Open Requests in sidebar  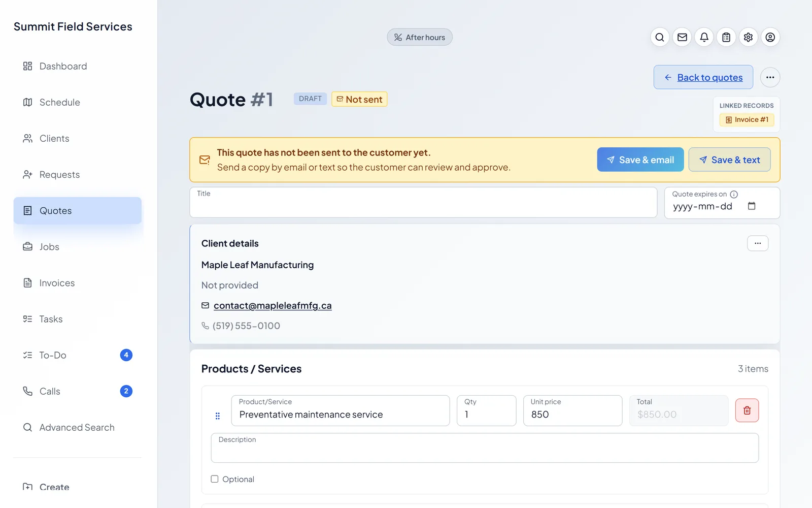(x=77, y=174)
